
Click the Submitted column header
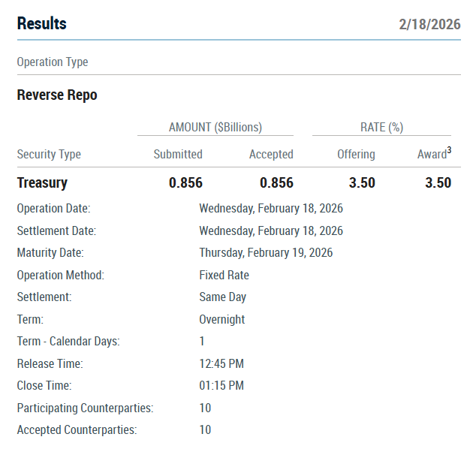(x=178, y=154)
